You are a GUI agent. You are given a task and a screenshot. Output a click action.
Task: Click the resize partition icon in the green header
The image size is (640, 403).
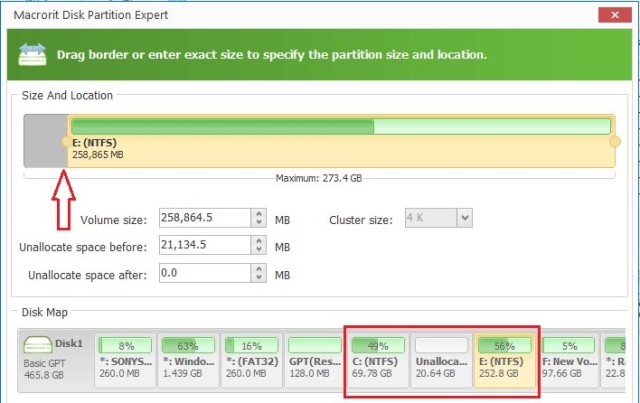point(33,54)
